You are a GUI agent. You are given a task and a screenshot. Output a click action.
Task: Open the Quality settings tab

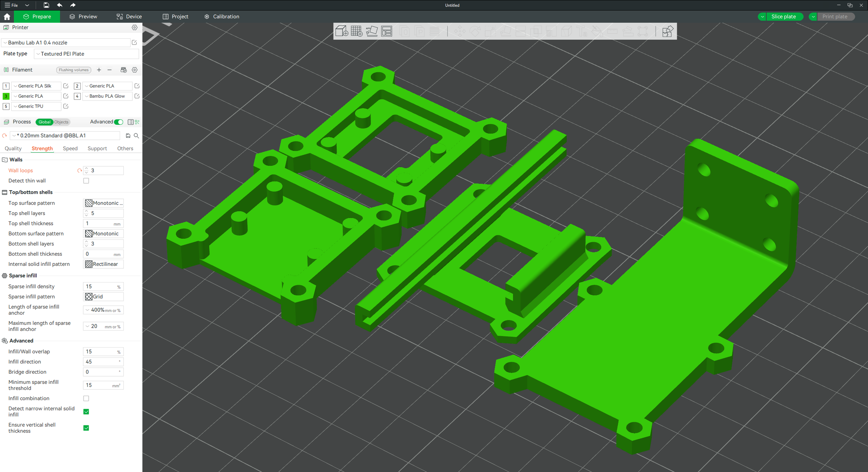click(13, 148)
